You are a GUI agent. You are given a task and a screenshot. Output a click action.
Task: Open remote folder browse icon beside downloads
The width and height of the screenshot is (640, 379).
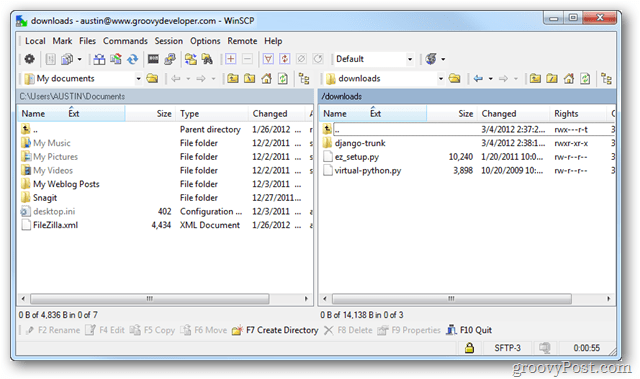[454, 78]
